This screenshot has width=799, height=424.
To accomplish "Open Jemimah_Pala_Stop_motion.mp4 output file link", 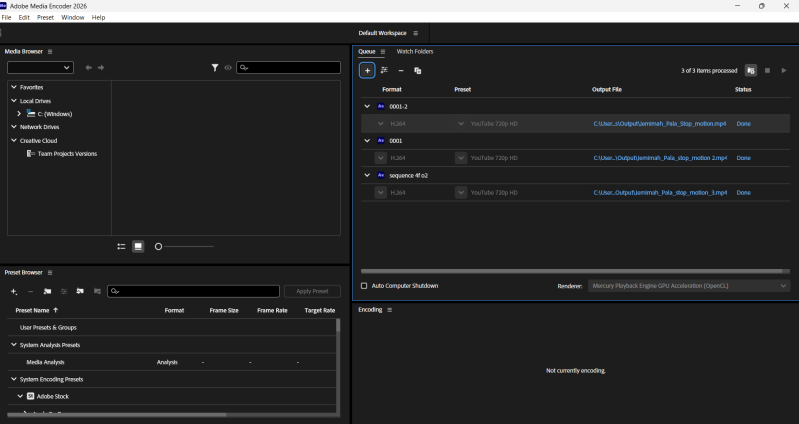I will click(x=660, y=124).
